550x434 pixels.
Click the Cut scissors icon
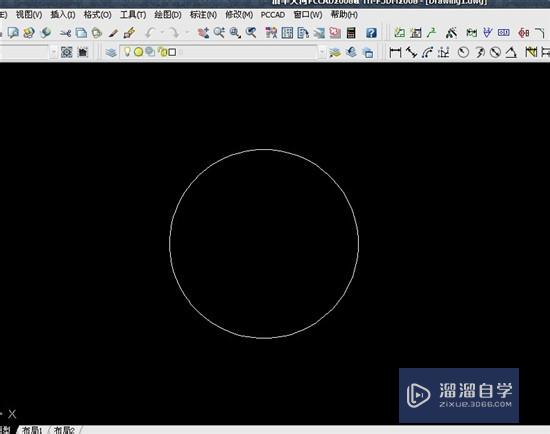coord(65,33)
